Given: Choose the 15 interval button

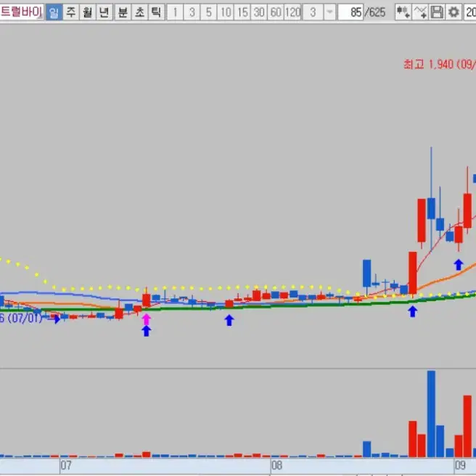Looking at the screenshot, I should [242, 12].
